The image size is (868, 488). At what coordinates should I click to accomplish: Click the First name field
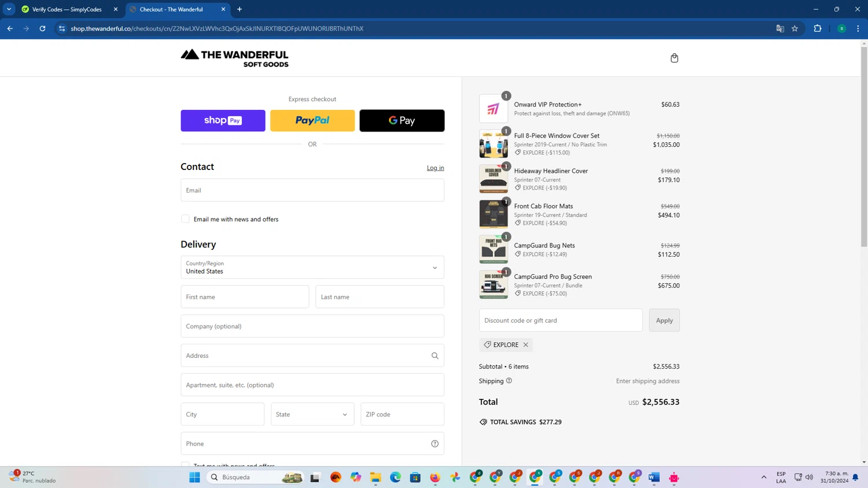pyautogui.click(x=245, y=297)
